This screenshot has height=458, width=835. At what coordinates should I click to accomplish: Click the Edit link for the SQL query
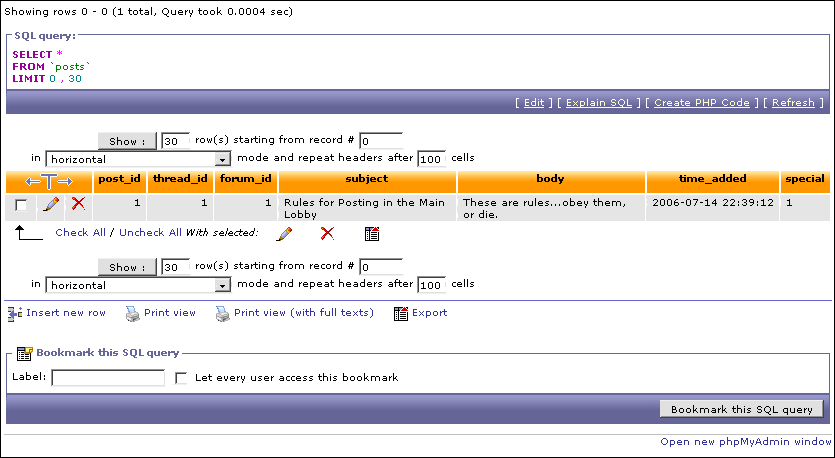(534, 103)
